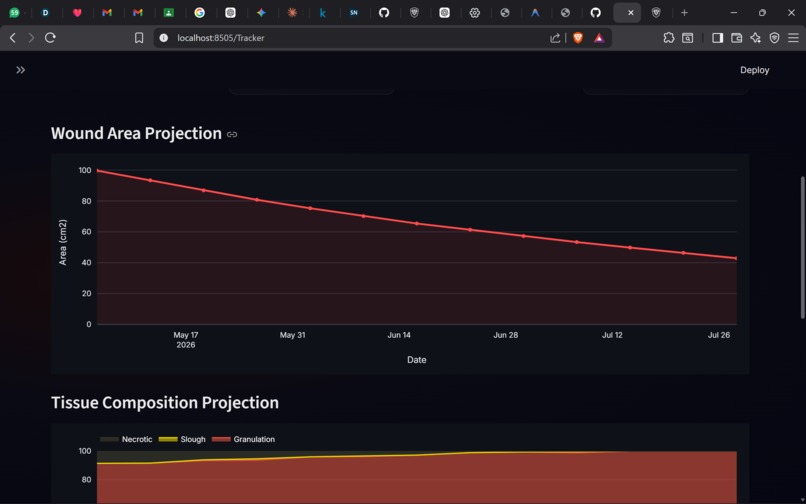Switch to the Google G tab
Screen dimensions: 806x504
[x=199, y=13]
